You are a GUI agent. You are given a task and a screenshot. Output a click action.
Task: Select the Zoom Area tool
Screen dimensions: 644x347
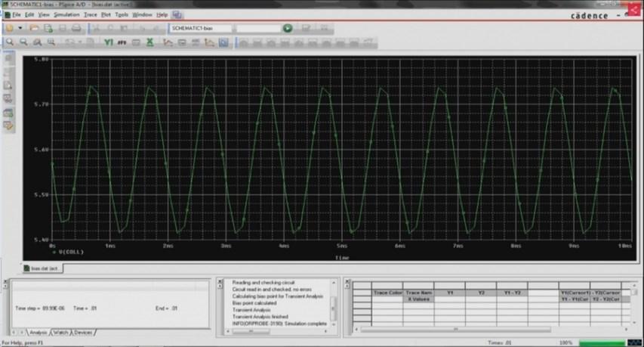pyautogui.click(x=38, y=42)
